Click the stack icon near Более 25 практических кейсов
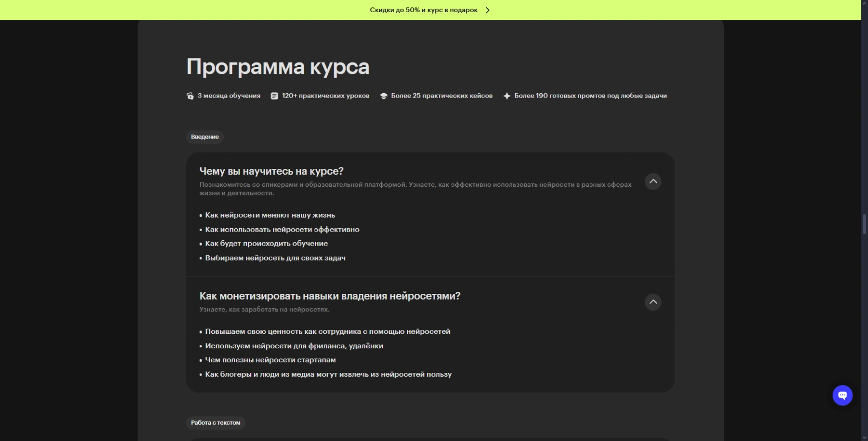The width and height of the screenshot is (868, 441). [384, 96]
